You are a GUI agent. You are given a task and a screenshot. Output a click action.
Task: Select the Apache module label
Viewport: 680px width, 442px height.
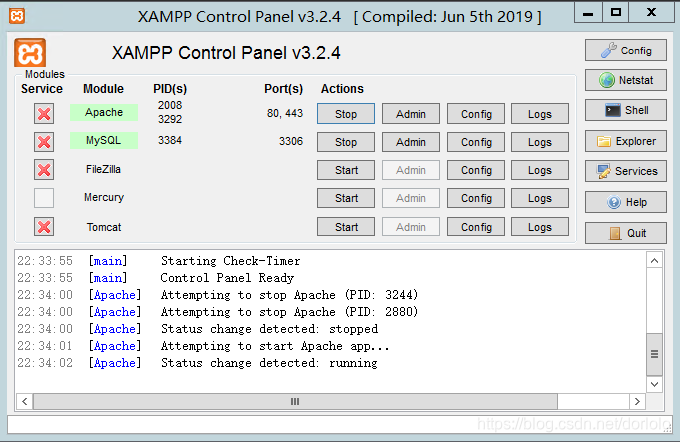[x=104, y=112]
